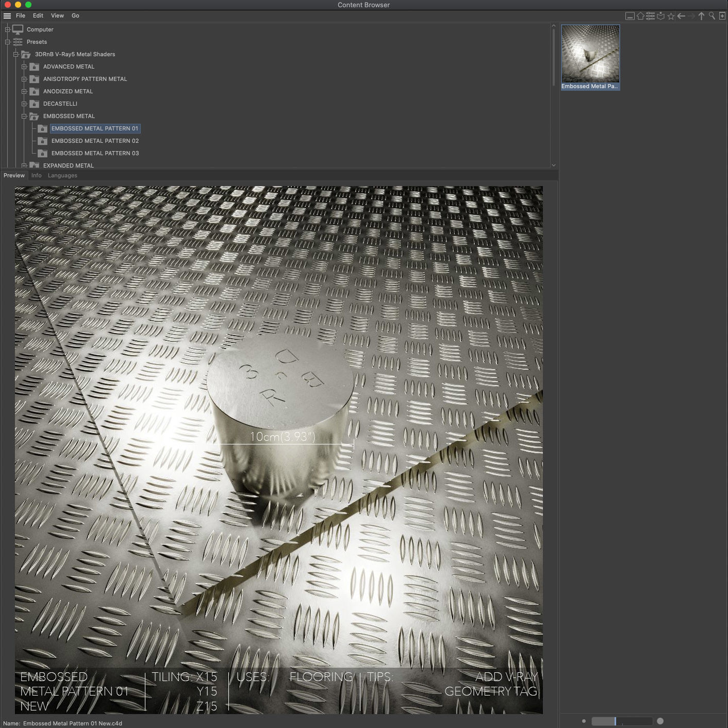
Task: Select ANODIZED METAL label
Action: coord(68,91)
